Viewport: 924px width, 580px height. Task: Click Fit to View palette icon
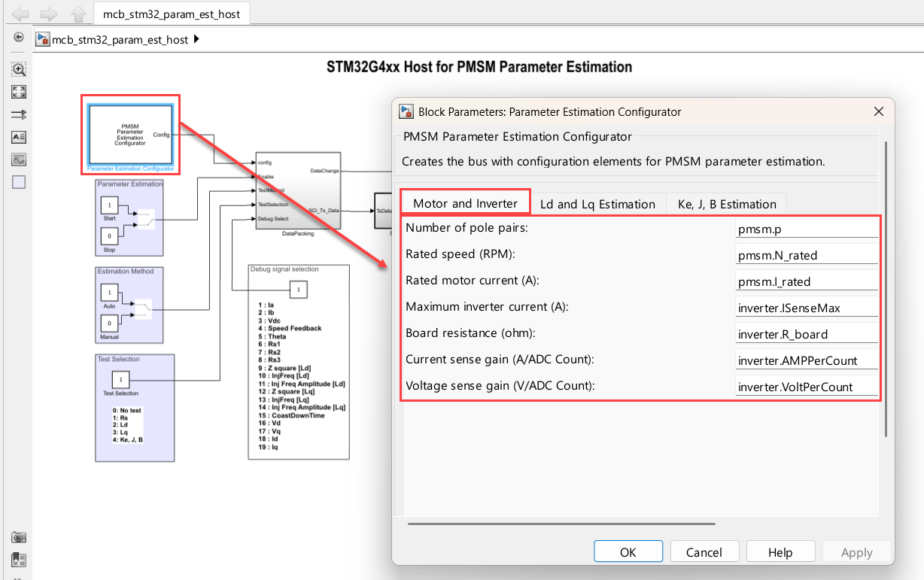click(x=19, y=92)
